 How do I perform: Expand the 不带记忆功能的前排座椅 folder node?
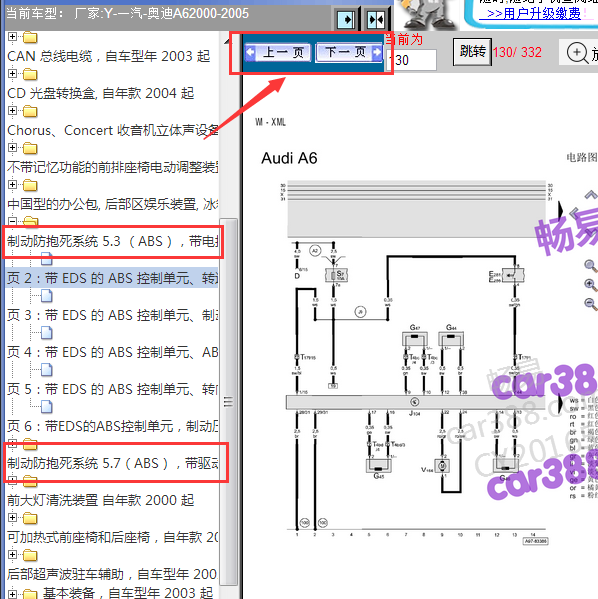pos(13,147)
